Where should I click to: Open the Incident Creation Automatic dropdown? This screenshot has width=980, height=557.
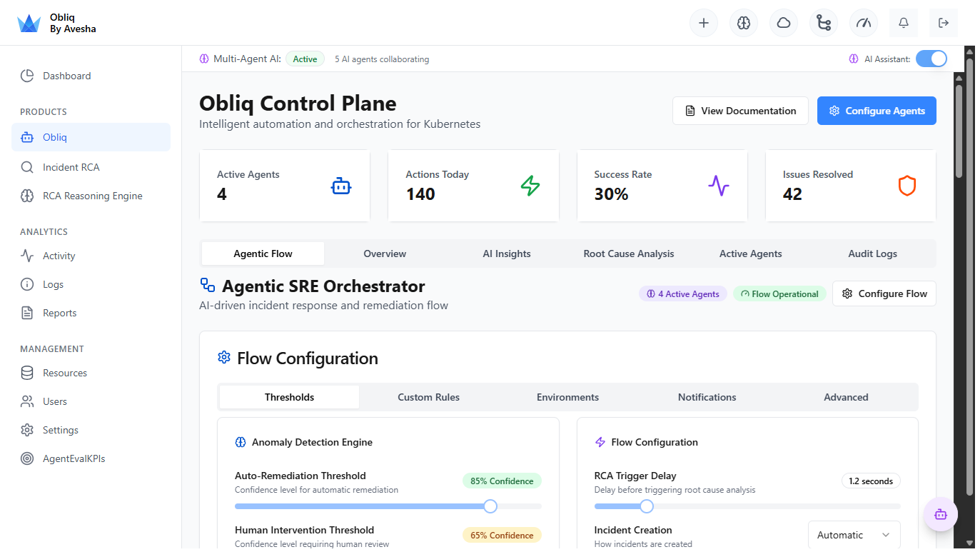tap(854, 535)
